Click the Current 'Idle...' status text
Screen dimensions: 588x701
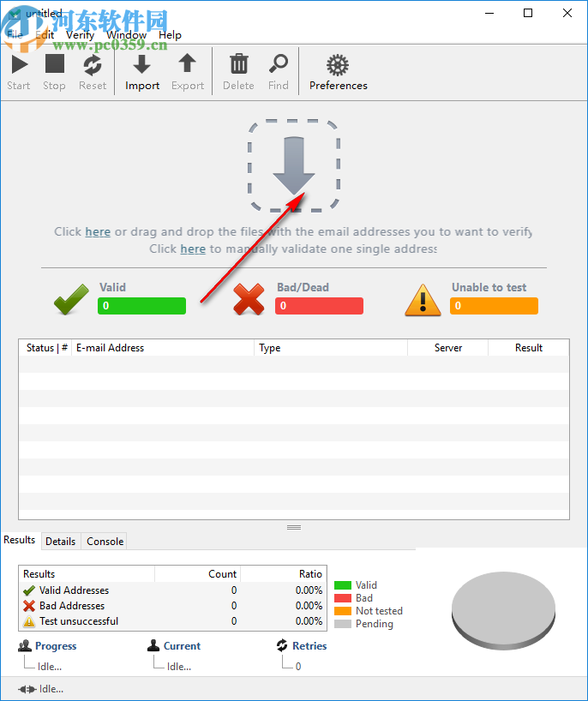(179, 667)
